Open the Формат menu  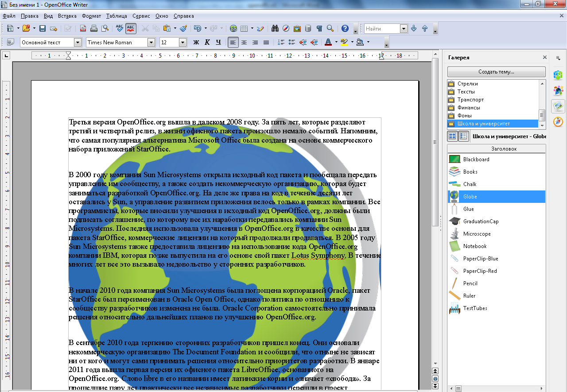click(91, 16)
